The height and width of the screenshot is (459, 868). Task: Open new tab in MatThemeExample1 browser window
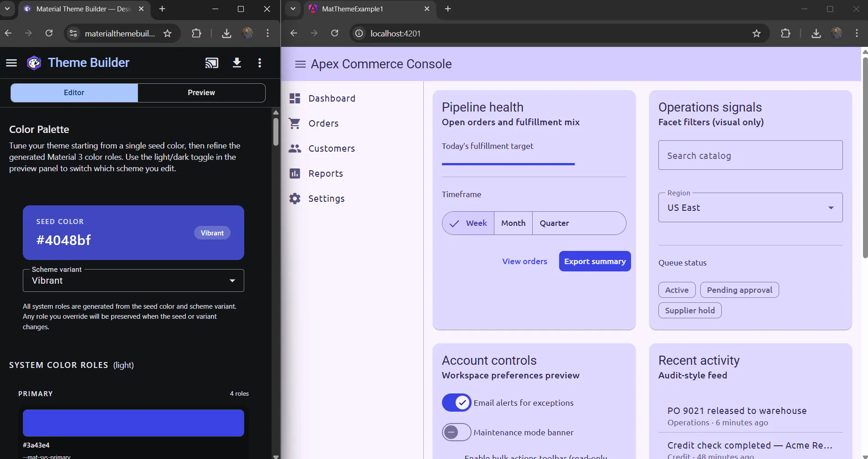[x=448, y=9]
